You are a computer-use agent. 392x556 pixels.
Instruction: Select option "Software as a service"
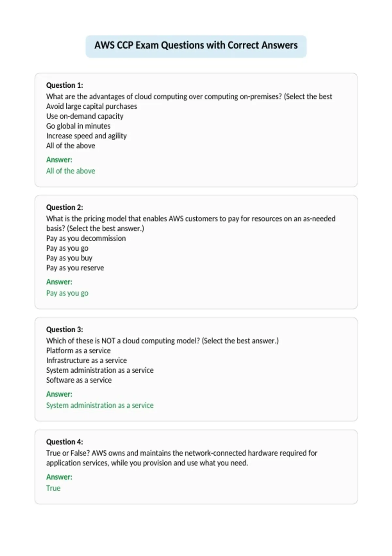(79, 380)
